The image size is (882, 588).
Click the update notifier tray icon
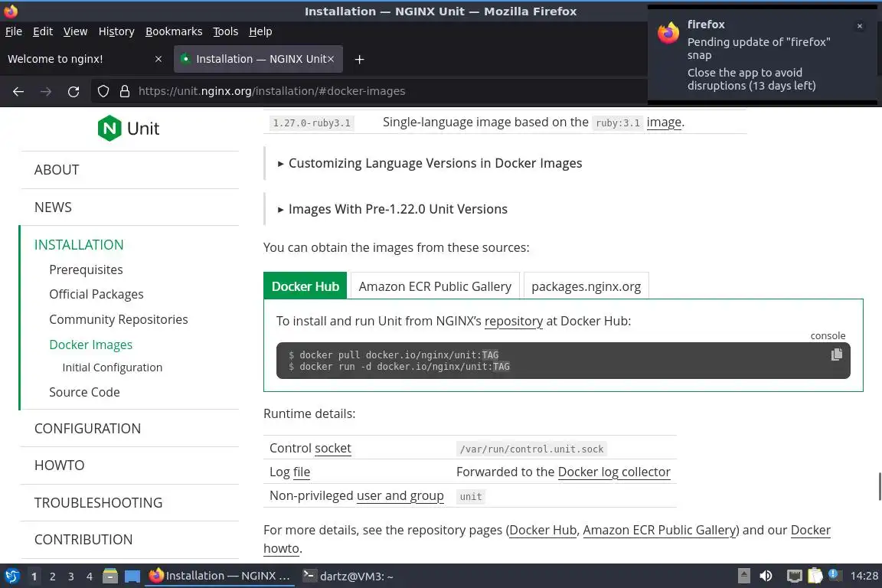coord(835,575)
